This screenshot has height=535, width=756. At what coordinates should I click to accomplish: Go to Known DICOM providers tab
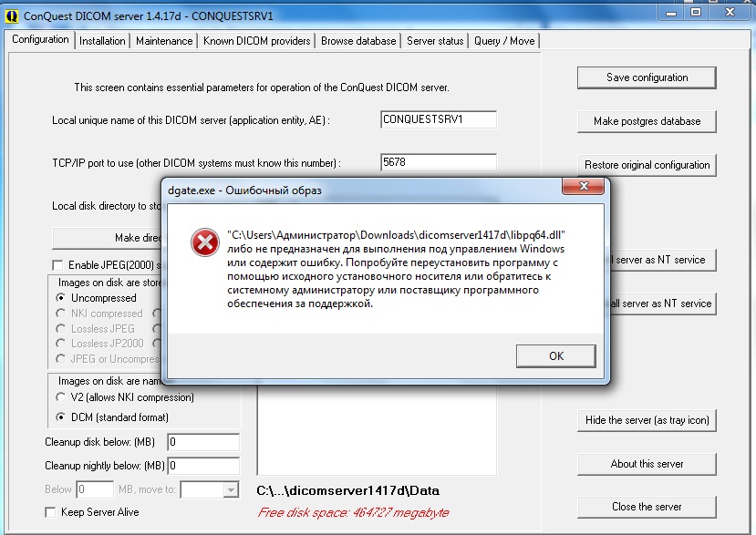pos(256,41)
